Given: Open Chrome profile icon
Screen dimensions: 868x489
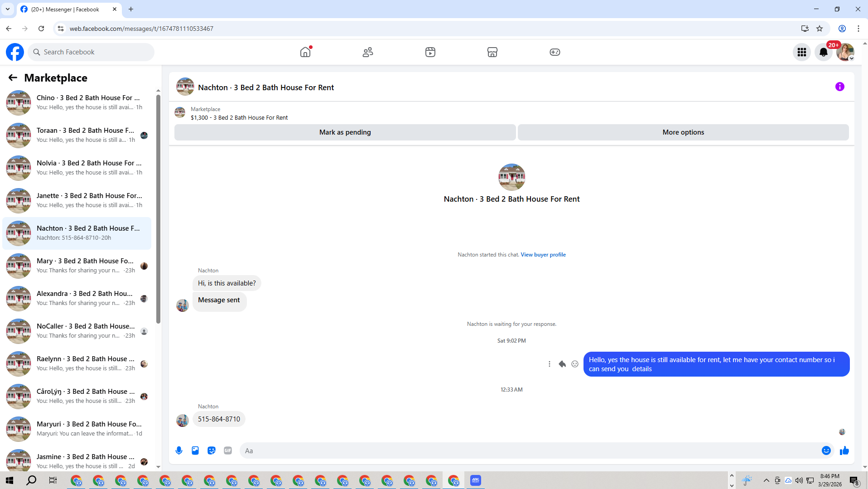Looking at the screenshot, I should click(842, 29).
